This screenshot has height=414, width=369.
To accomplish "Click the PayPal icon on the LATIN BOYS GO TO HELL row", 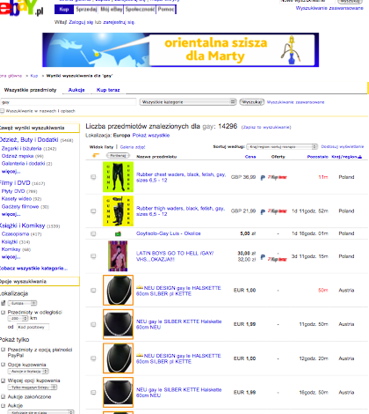I will tap(263, 257).
